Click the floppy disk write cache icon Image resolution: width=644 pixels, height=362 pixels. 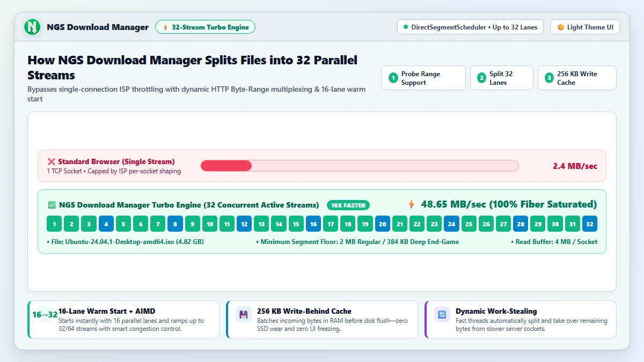click(244, 315)
